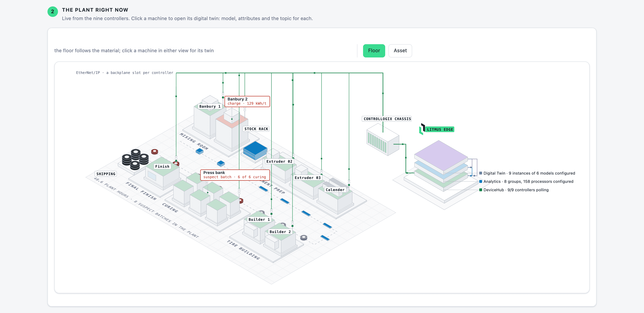Open the Extruder 02 machine label
644x313 pixels.
tap(279, 162)
